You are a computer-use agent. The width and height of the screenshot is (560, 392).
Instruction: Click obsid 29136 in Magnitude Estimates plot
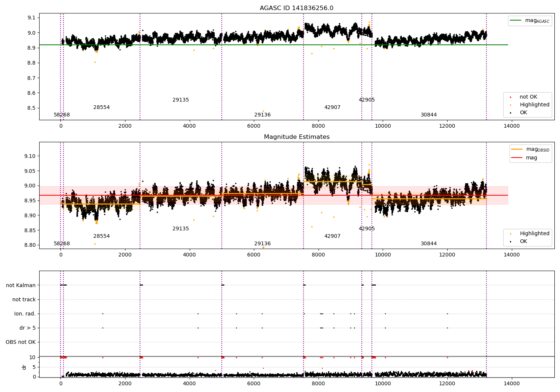click(262, 244)
